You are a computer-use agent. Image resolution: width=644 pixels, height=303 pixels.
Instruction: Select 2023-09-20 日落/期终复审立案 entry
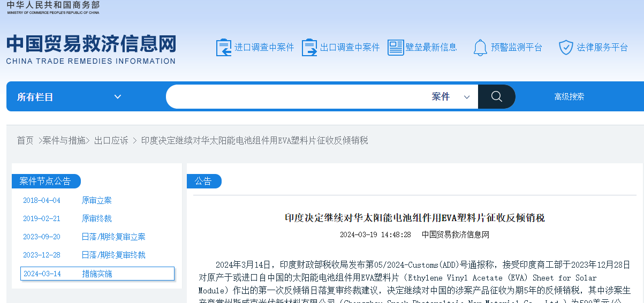113,237
